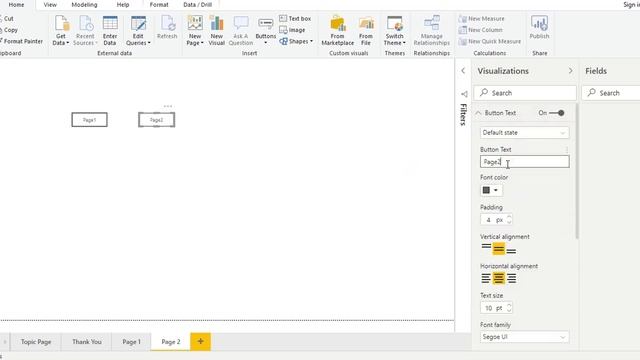Switch to Thank You page tab
This screenshot has width=640, height=360.
click(87, 342)
